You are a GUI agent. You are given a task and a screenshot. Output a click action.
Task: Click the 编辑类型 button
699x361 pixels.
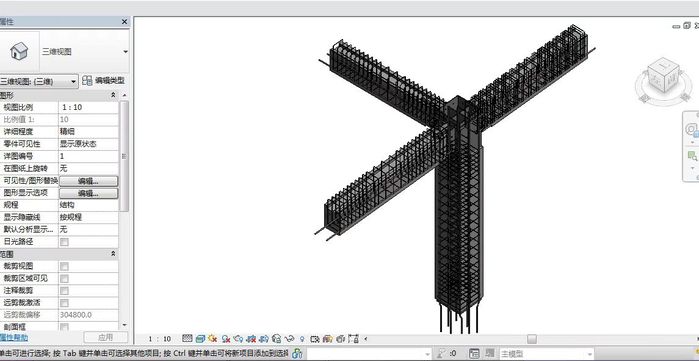(103, 81)
